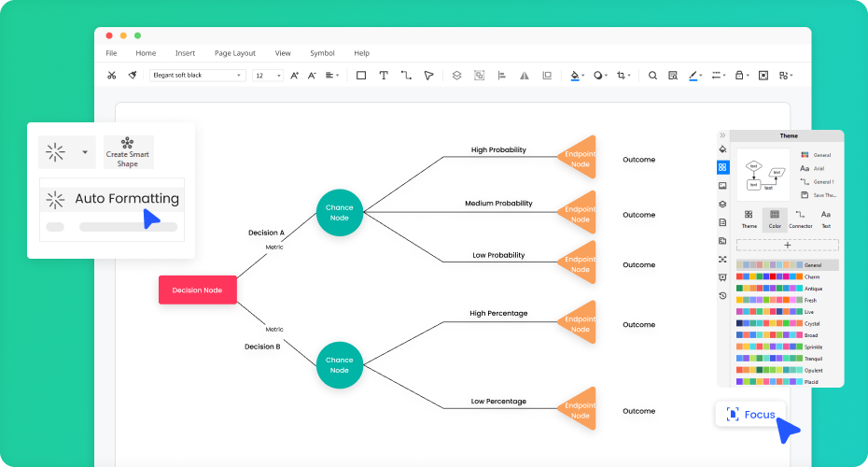
Task: Click the Create Smart Shape button
Action: (128, 151)
